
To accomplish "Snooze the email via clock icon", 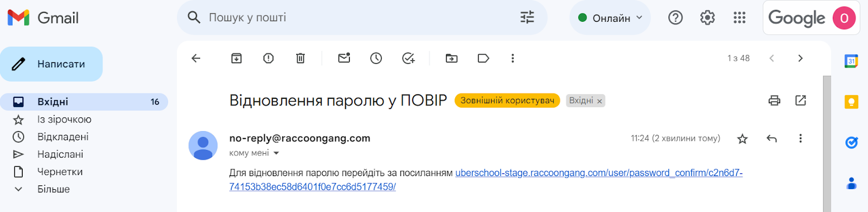I will coord(376,58).
